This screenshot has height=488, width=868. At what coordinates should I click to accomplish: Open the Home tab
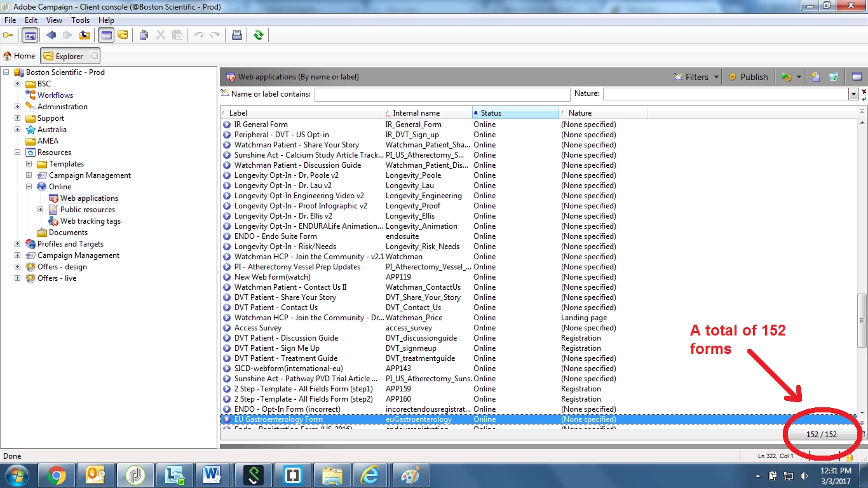pyautogui.click(x=19, y=56)
